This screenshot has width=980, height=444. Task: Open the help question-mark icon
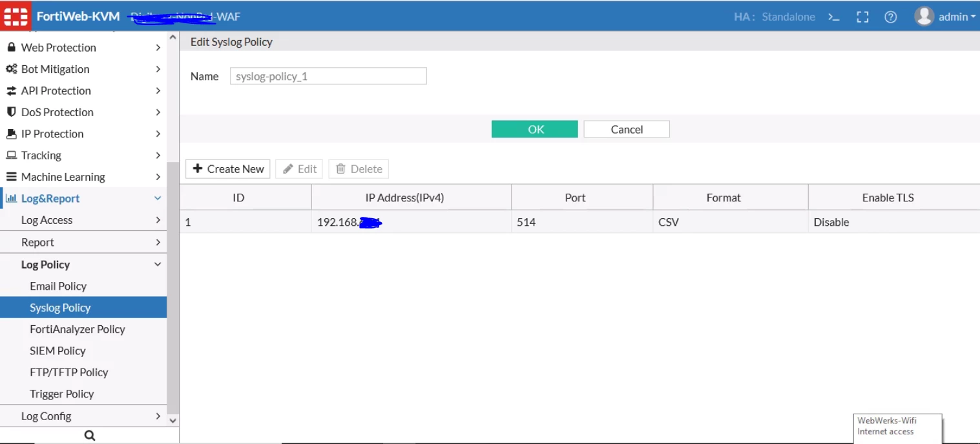[x=891, y=17]
